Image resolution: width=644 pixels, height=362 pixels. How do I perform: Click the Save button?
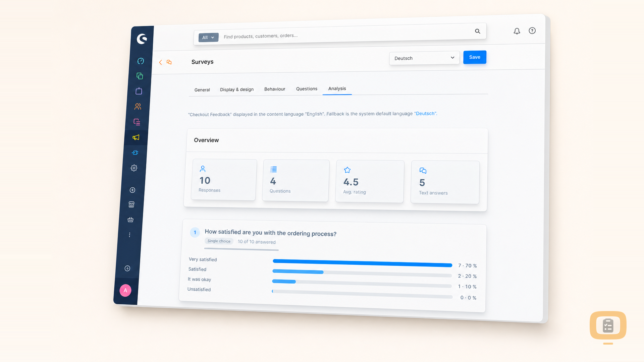tap(475, 57)
